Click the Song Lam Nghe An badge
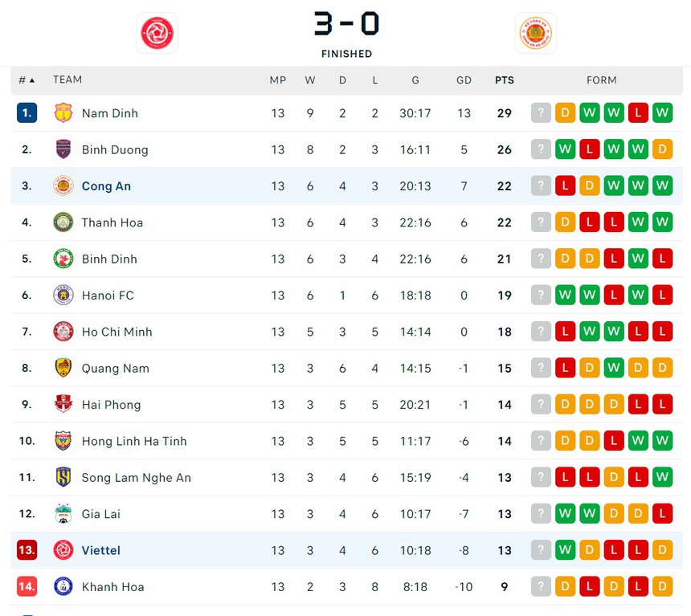This screenshot has width=691, height=616. pyautogui.click(x=63, y=478)
